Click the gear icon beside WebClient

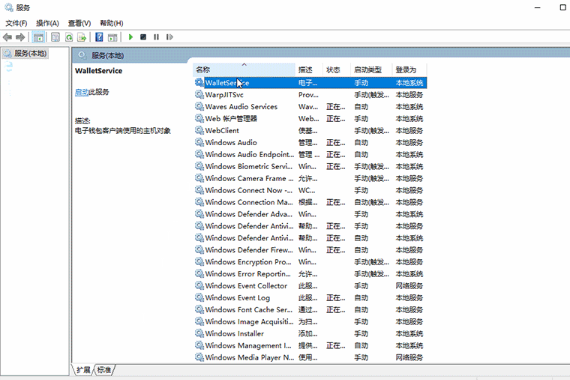[x=199, y=130]
